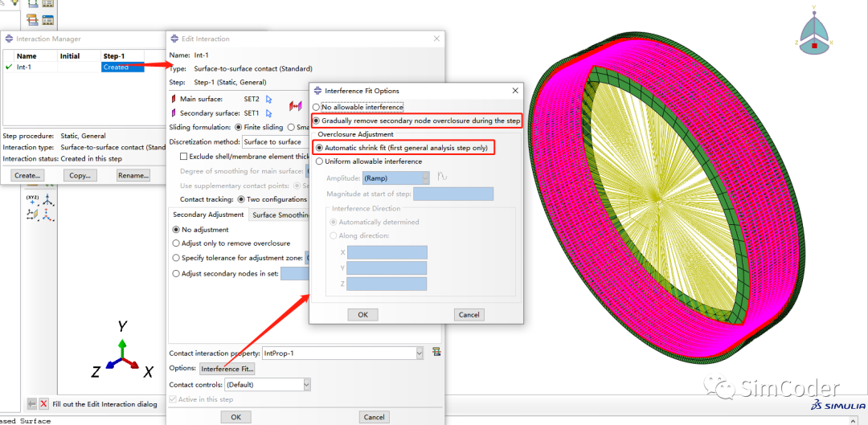868x425 pixels.
Task: Click the Y direction input field
Action: [387, 268]
